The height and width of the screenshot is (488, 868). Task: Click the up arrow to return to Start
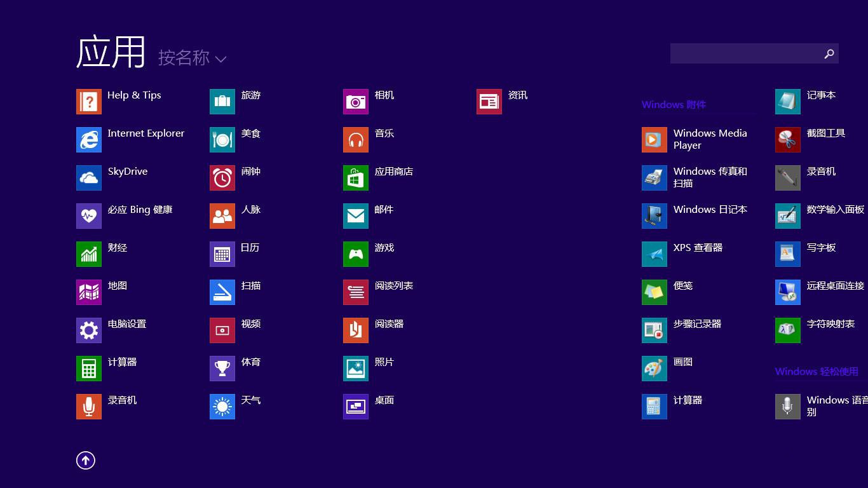tap(86, 461)
